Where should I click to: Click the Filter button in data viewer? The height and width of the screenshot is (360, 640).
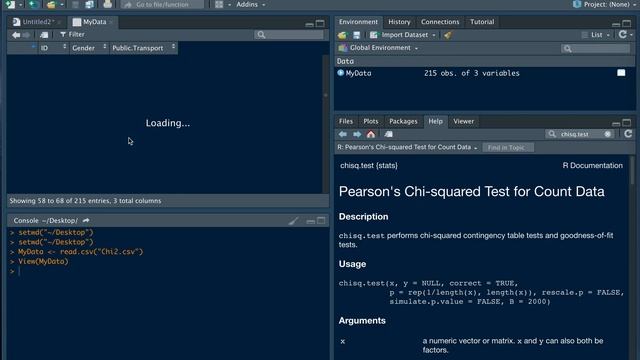(72, 35)
